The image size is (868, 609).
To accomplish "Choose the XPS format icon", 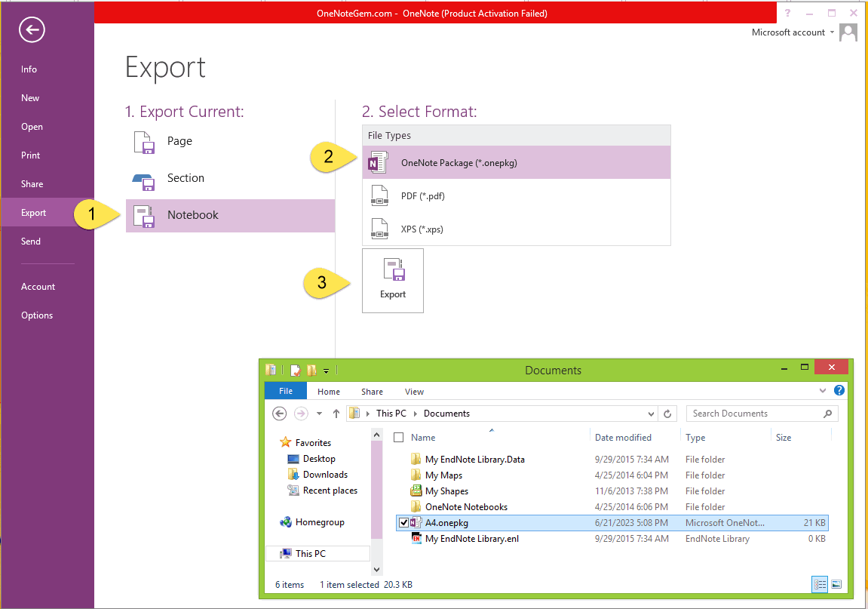I will click(379, 229).
